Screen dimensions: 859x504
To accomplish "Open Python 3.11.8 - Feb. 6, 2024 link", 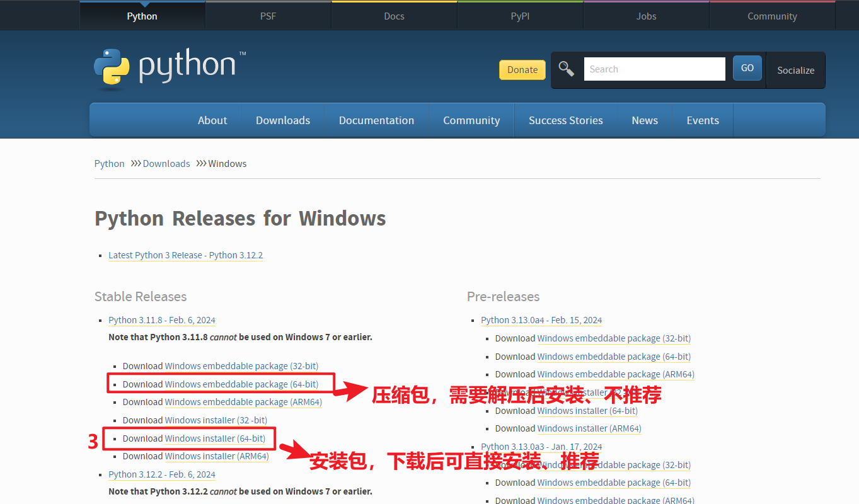I will click(162, 320).
